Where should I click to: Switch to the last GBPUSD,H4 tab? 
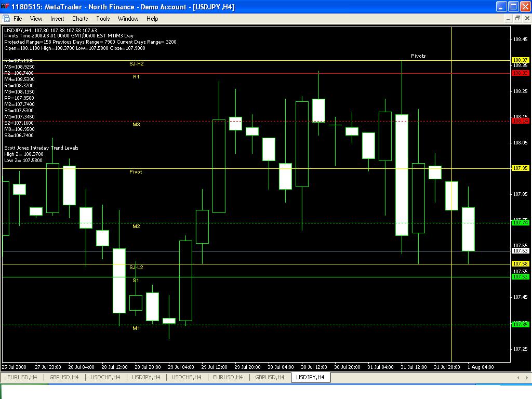coord(270,377)
